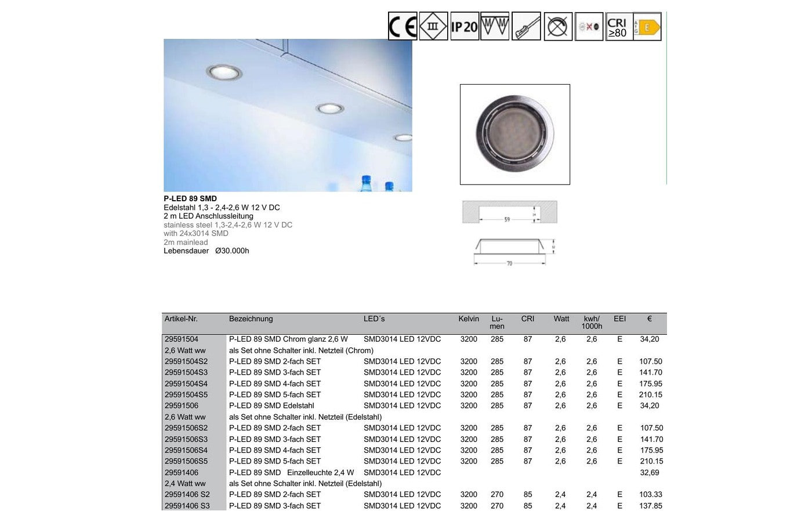Click the 'EEI' column header
Image resolution: width=812 pixels, height=522 pixels.
point(620,319)
